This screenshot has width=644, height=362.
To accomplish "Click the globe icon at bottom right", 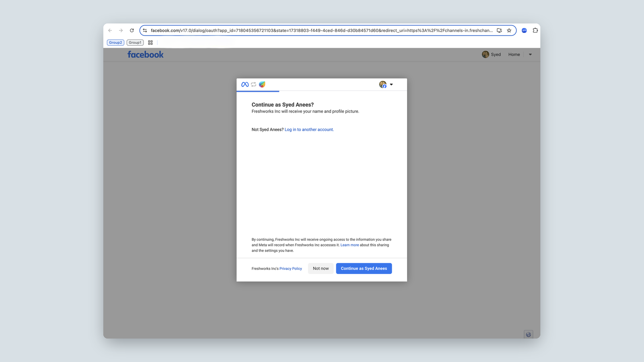I will [x=528, y=334].
